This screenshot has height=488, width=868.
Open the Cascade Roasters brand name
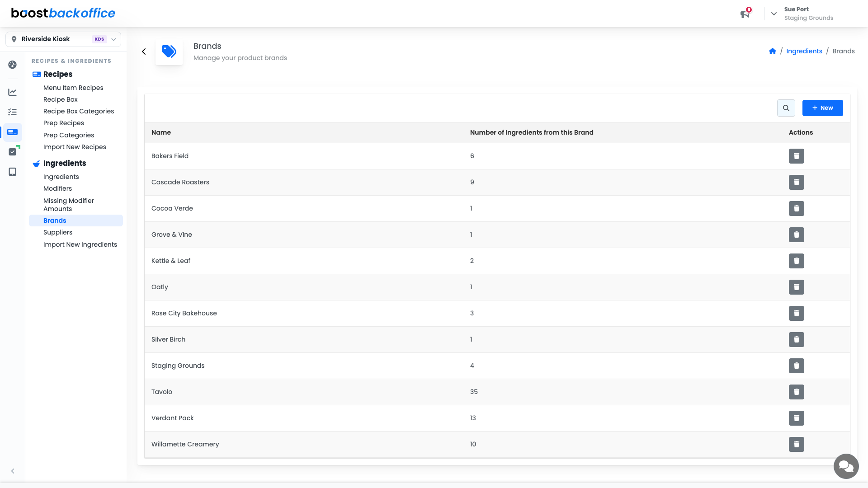[x=180, y=182]
